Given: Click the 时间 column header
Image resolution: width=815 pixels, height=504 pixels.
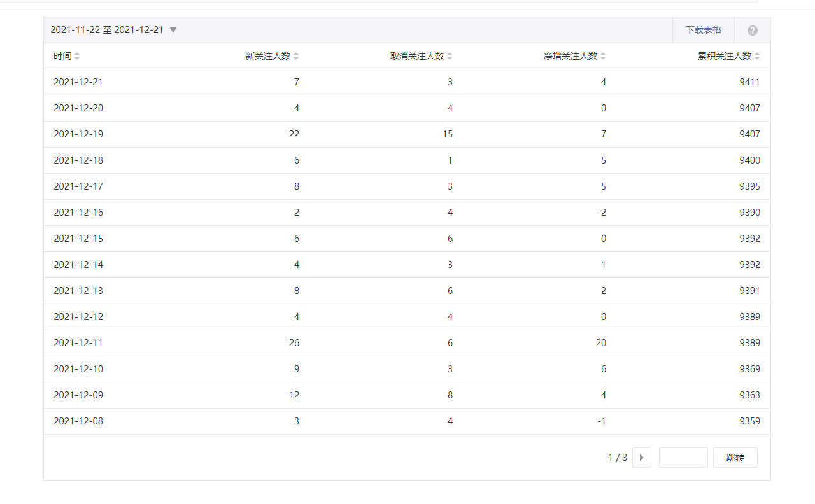Looking at the screenshot, I should [x=62, y=56].
